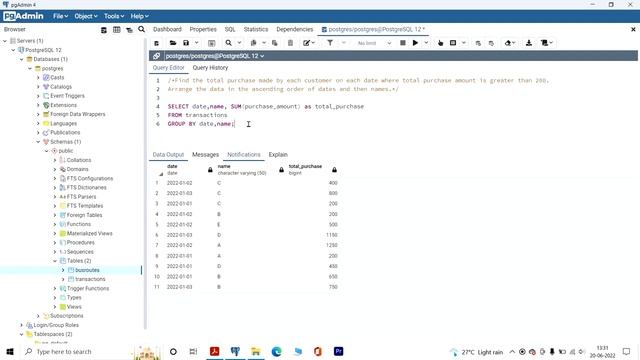The height and width of the screenshot is (360, 640).
Task: Open the Find options dropdown arrow
Action: tap(239, 43)
